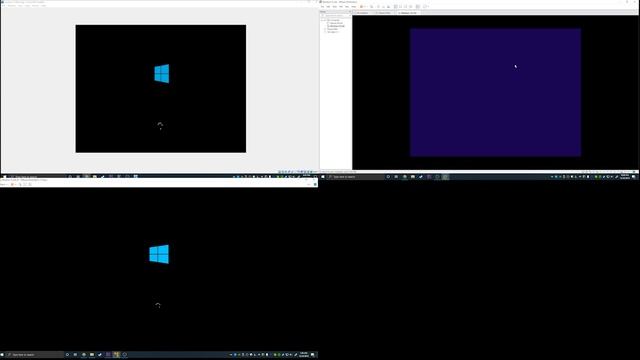Select My Computer in Library tree
This screenshot has height=360, width=640.
pyautogui.click(x=333, y=20)
